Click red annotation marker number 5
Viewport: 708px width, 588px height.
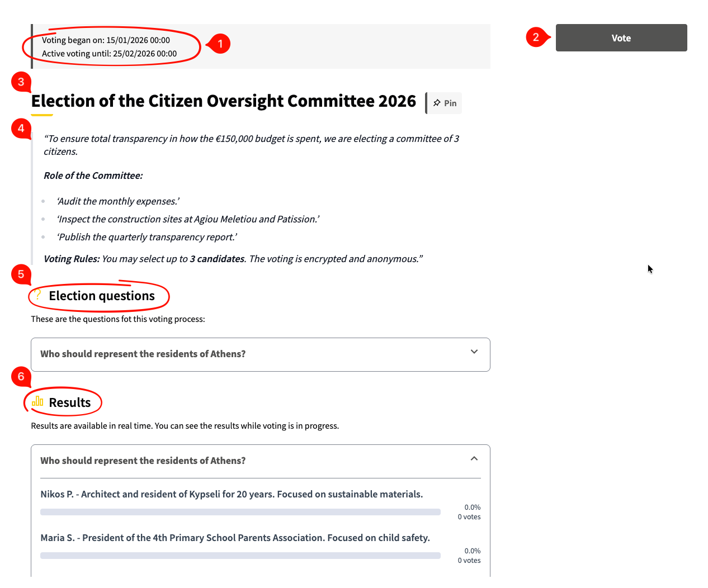[x=21, y=274]
